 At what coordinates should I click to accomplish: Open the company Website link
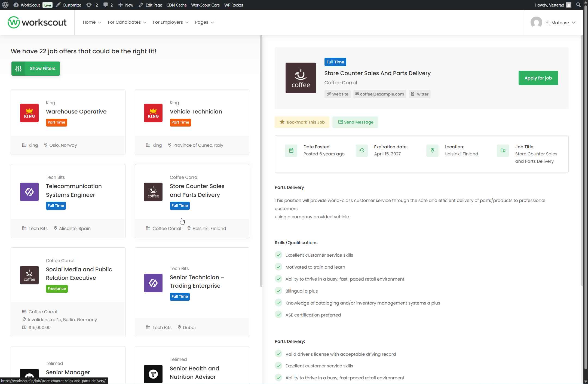point(338,94)
